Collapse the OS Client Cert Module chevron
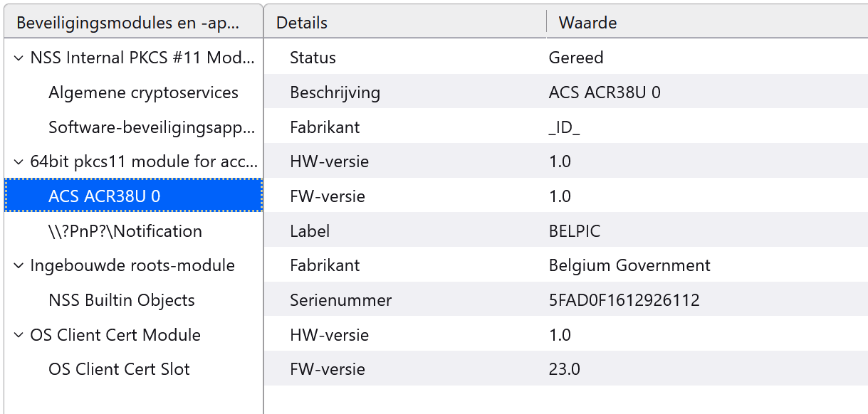Screen dimensions: 868x414 pyautogui.click(x=18, y=336)
